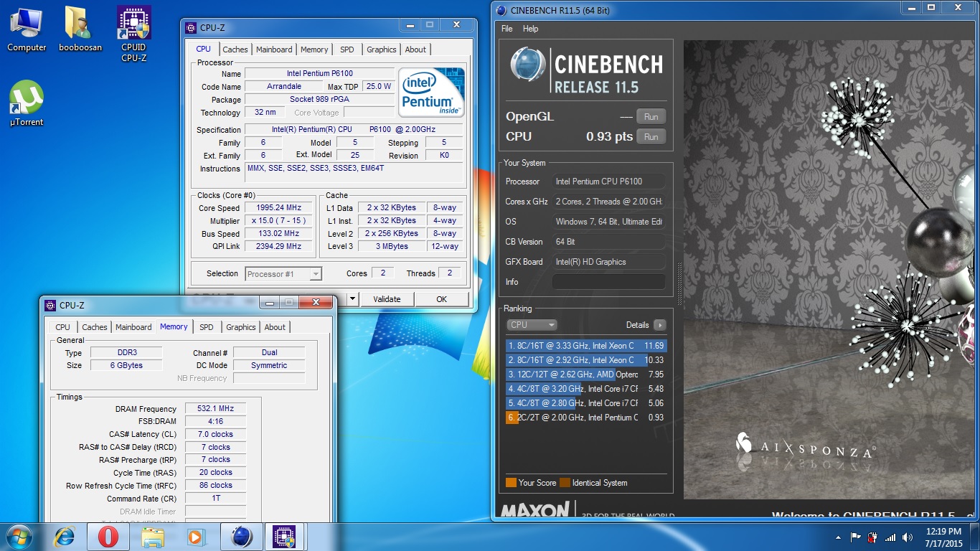Click the Intel Pentium inside logo in CPU-Z
This screenshot has width=980, height=551.
click(x=432, y=92)
